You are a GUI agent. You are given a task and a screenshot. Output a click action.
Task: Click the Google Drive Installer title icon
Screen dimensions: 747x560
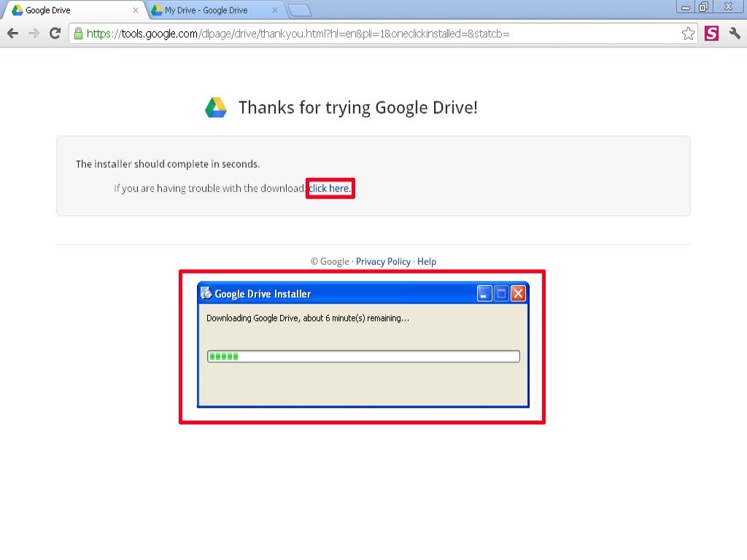206,293
